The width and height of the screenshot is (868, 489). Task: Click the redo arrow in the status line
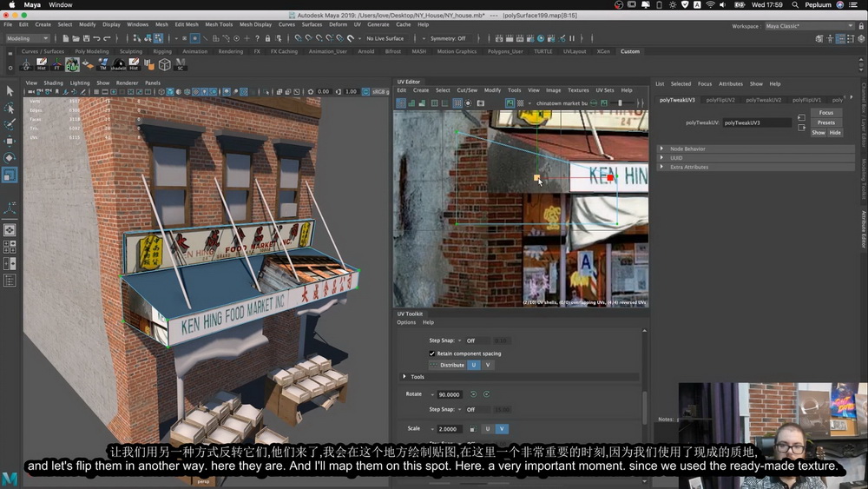point(108,38)
